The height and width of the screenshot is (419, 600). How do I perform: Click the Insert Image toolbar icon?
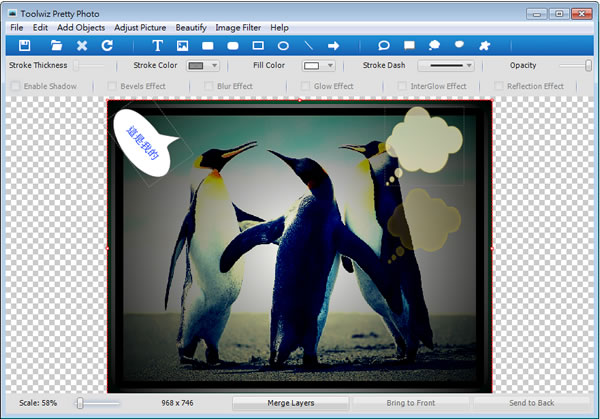pos(182,46)
